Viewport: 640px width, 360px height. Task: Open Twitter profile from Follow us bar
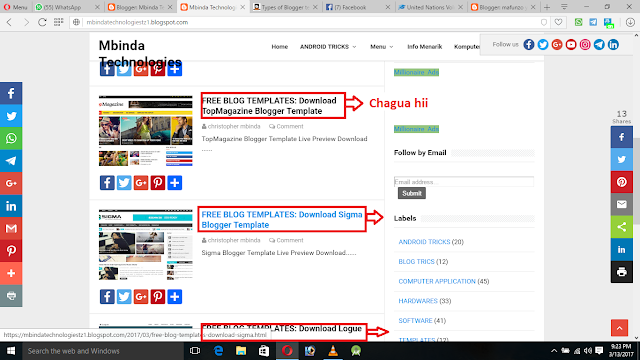pyautogui.click(x=543, y=44)
